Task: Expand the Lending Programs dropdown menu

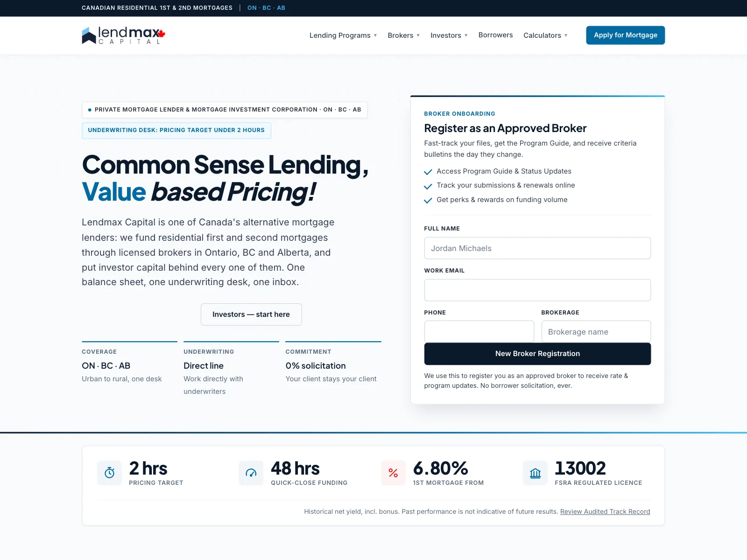Action: click(x=343, y=35)
